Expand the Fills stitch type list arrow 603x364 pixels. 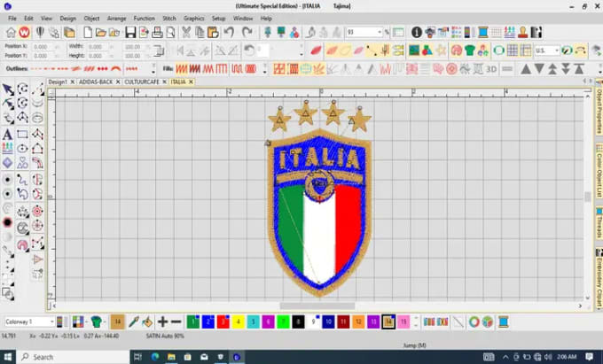(264, 69)
